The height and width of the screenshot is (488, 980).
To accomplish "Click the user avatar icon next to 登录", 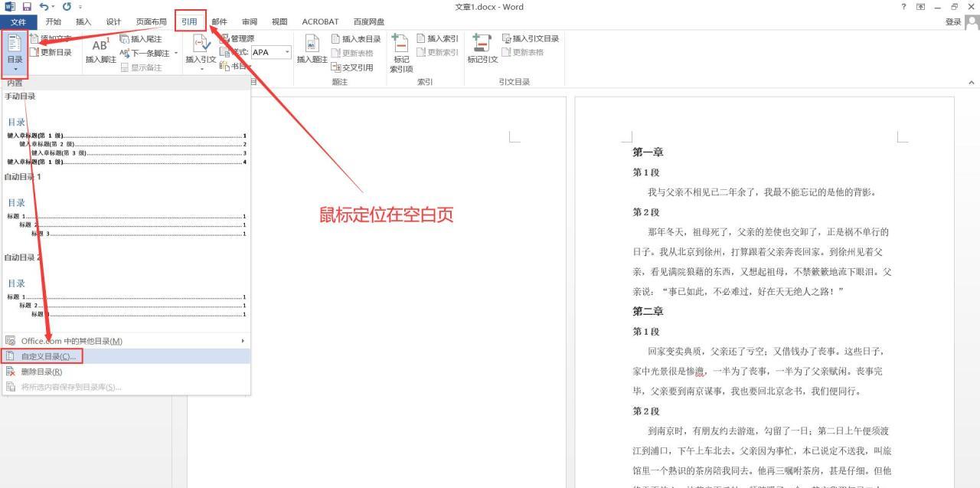I will click(971, 22).
